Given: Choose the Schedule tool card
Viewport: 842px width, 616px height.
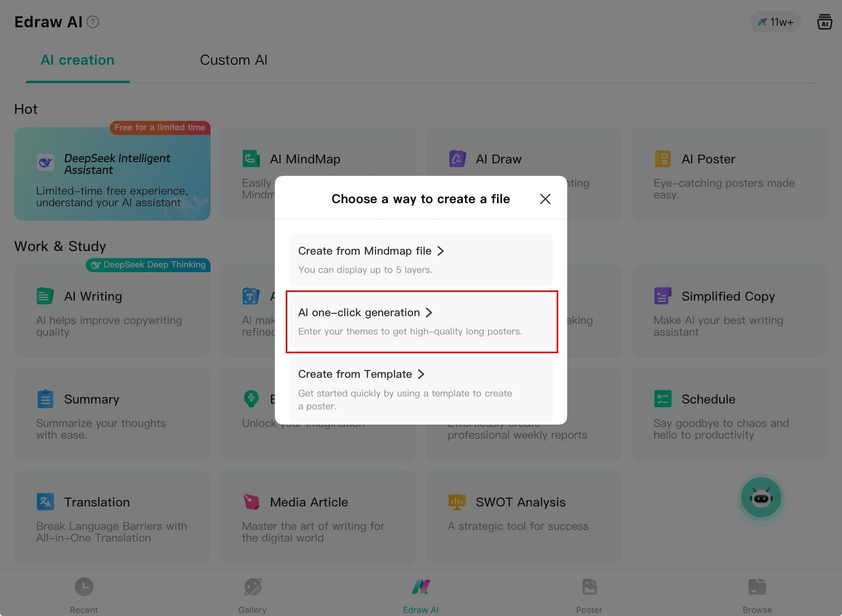Looking at the screenshot, I should pos(729,414).
